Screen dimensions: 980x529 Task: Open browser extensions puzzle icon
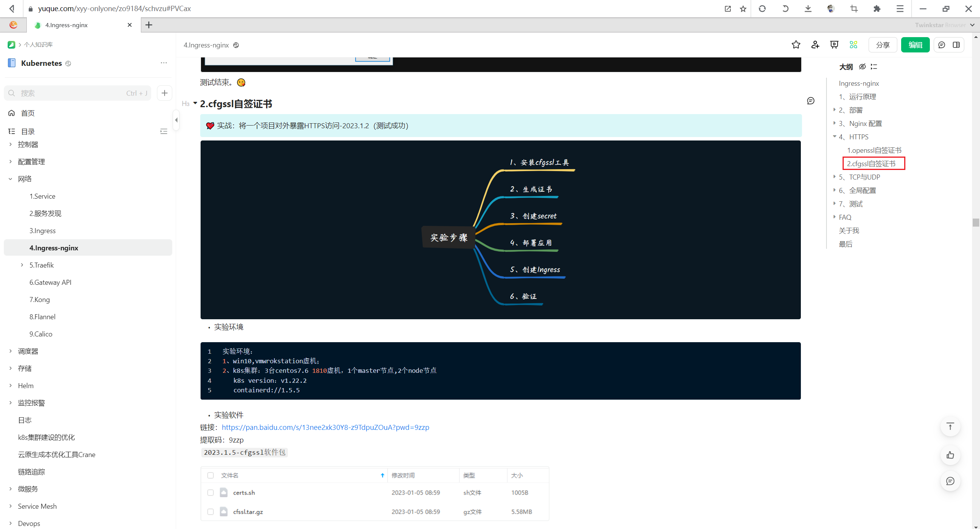(877, 8)
